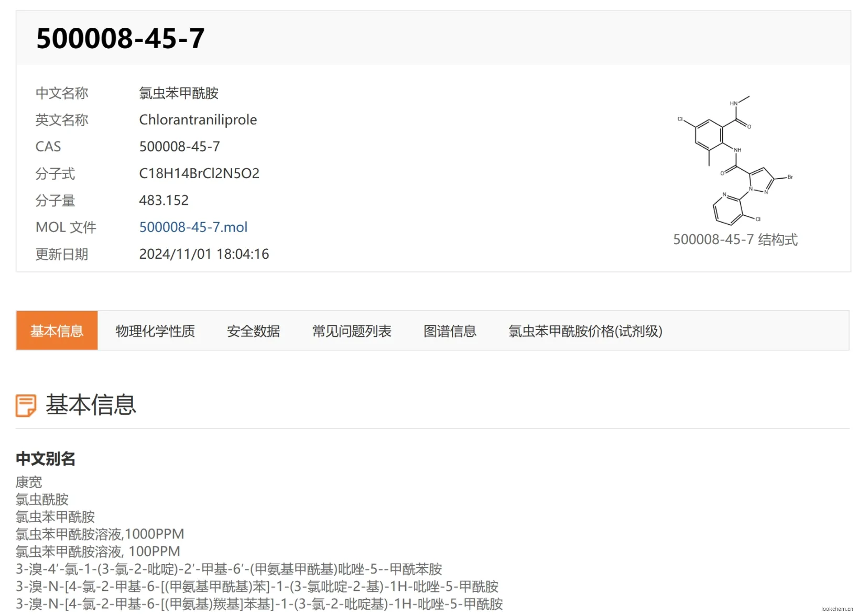The height and width of the screenshot is (616, 858).
Task: Go to the 常见问题列表 tab
Action: [x=352, y=331]
